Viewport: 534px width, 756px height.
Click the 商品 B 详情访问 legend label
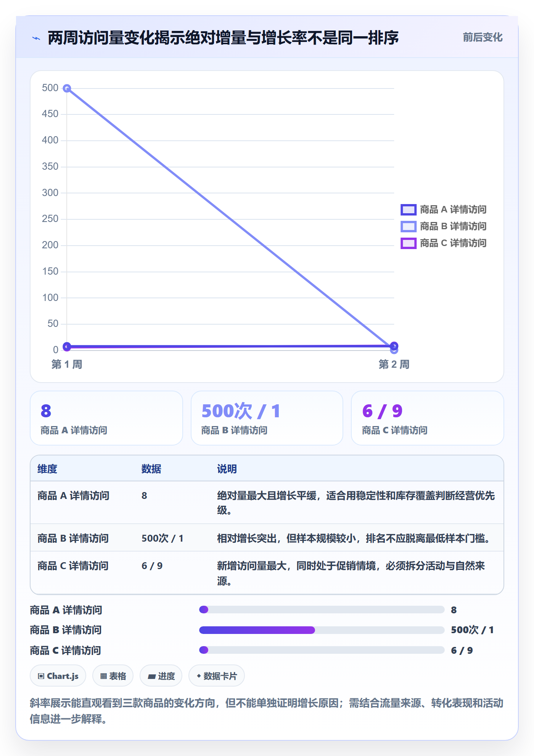(x=453, y=226)
